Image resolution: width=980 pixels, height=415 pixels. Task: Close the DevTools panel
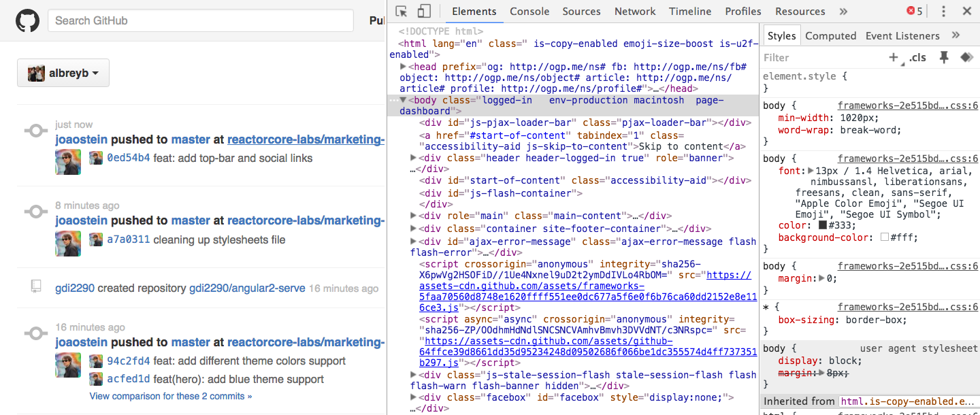(x=966, y=12)
